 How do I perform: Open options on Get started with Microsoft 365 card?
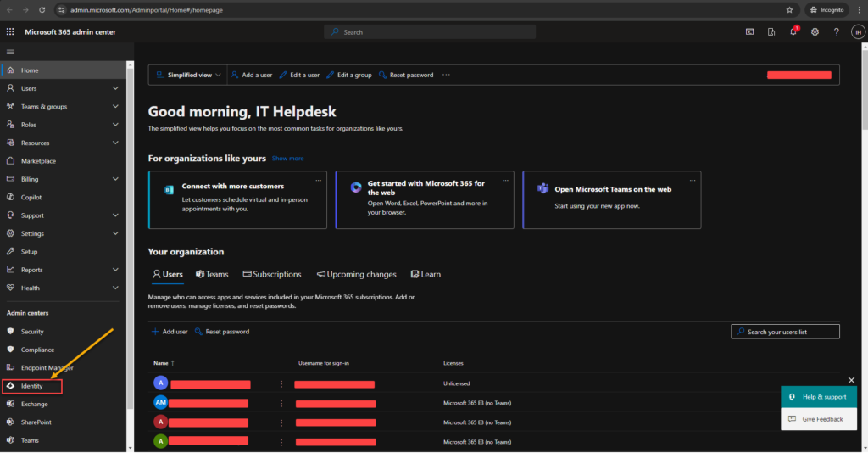(x=505, y=181)
